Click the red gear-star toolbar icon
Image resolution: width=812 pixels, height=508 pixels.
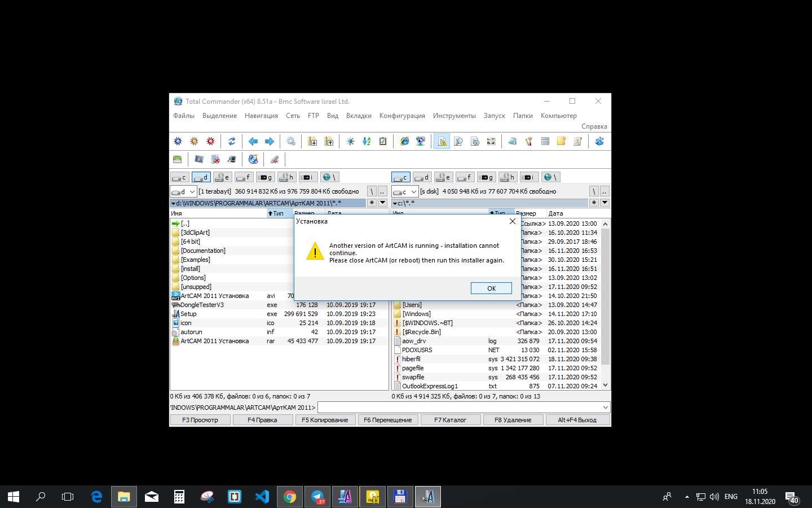pos(210,141)
